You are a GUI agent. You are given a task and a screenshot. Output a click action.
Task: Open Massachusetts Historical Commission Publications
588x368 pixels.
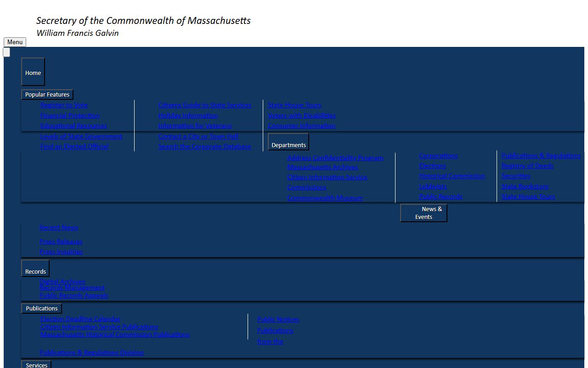115,334
